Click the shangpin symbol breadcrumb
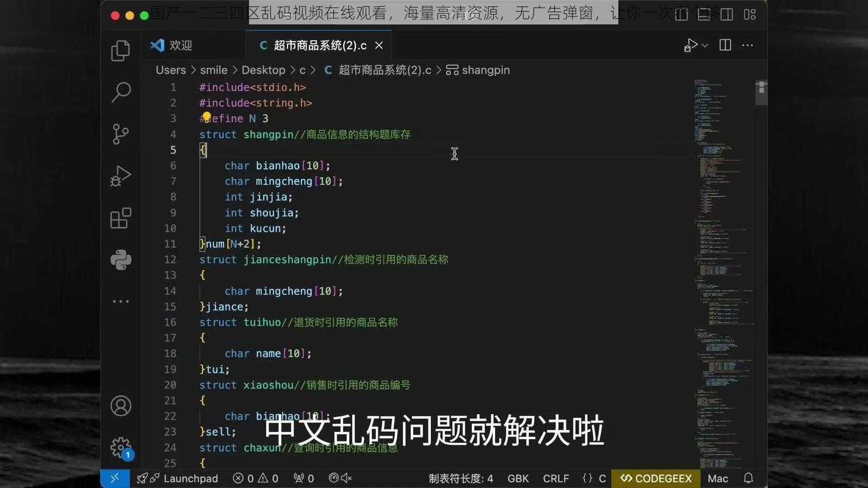Viewport: 868px width, 488px height. (478, 70)
